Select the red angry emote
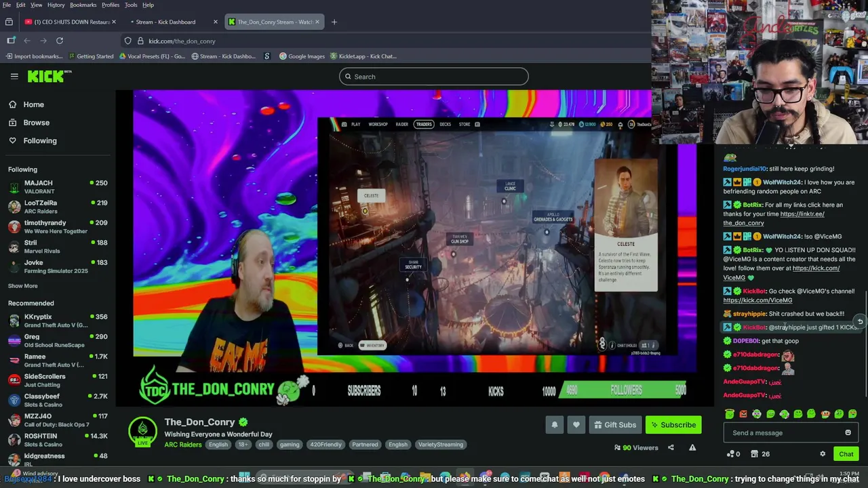The height and width of the screenshot is (488, 868). (x=743, y=413)
